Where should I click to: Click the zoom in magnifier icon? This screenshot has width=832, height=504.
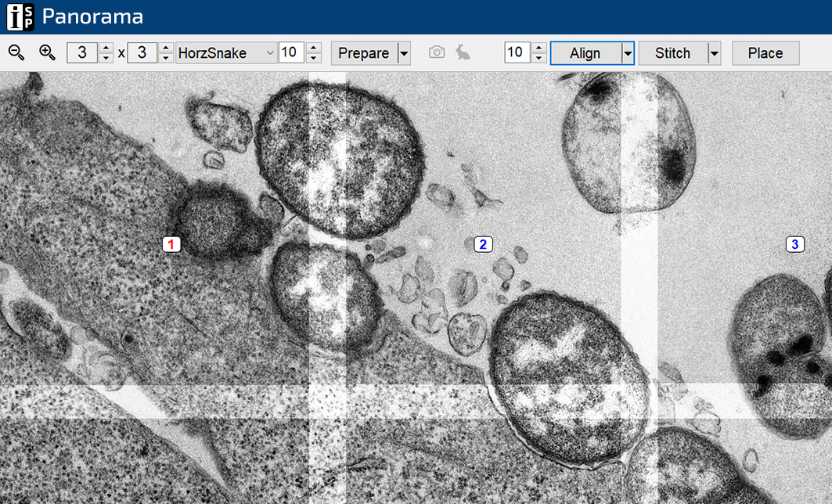pos(47,52)
